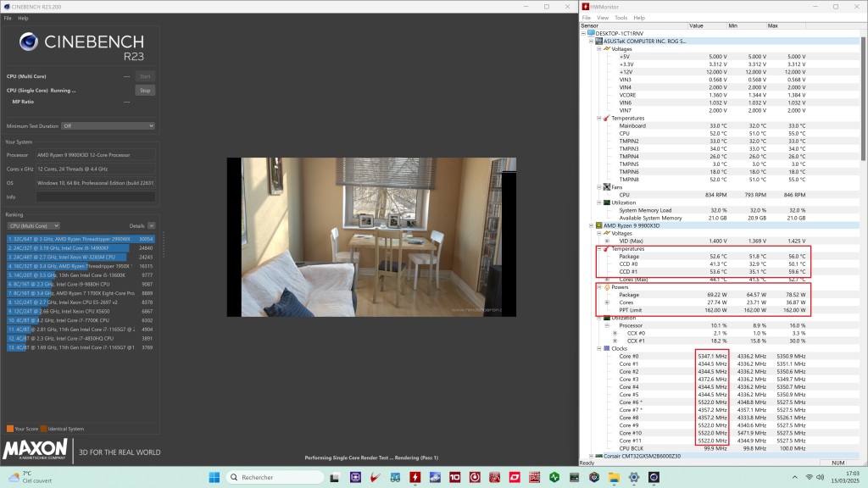Click the Max column header
The height and width of the screenshot is (488, 868).
[786, 25]
